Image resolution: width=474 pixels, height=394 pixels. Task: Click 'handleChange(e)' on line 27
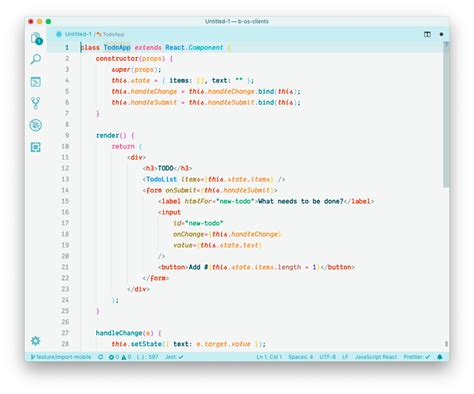coord(125,333)
